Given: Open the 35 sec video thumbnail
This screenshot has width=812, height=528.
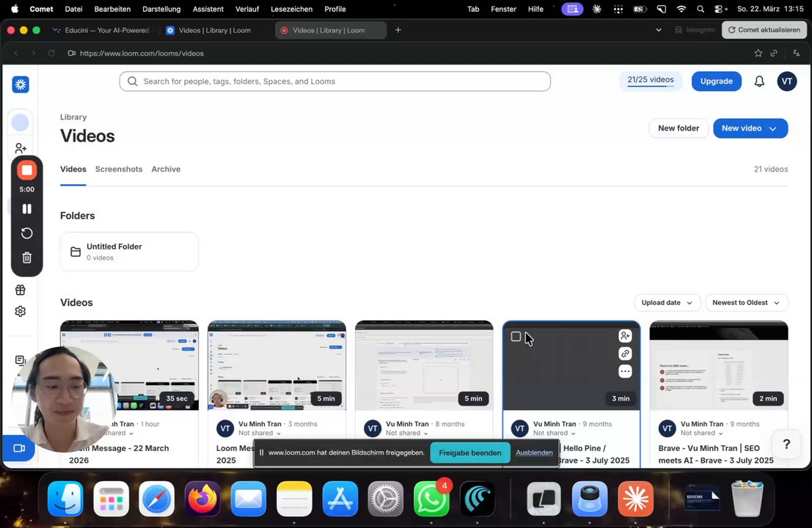Looking at the screenshot, I should (x=129, y=365).
